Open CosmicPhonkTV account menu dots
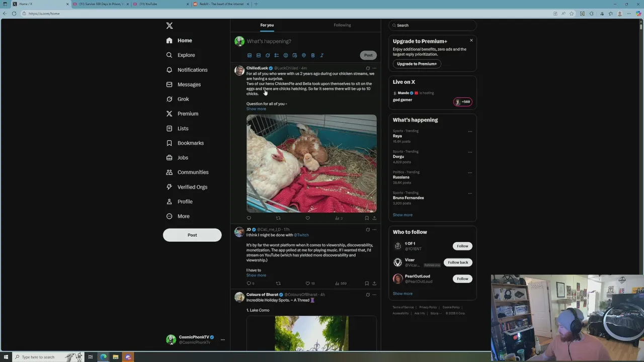 pos(222,340)
